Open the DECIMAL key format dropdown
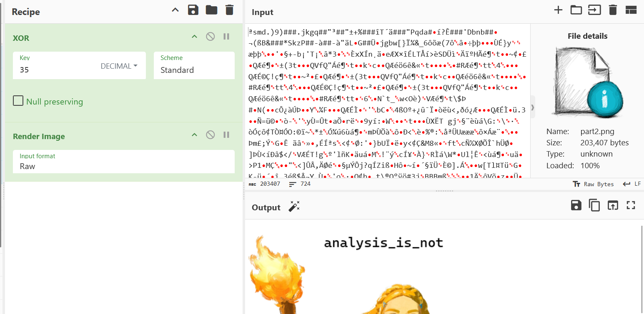The width and height of the screenshot is (644, 314). (x=119, y=66)
